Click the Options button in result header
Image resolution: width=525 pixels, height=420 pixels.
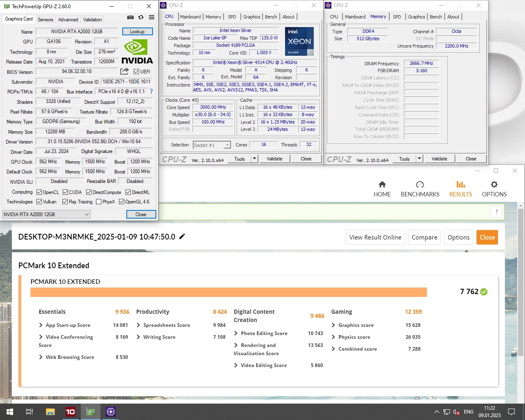[x=459, y=237]
